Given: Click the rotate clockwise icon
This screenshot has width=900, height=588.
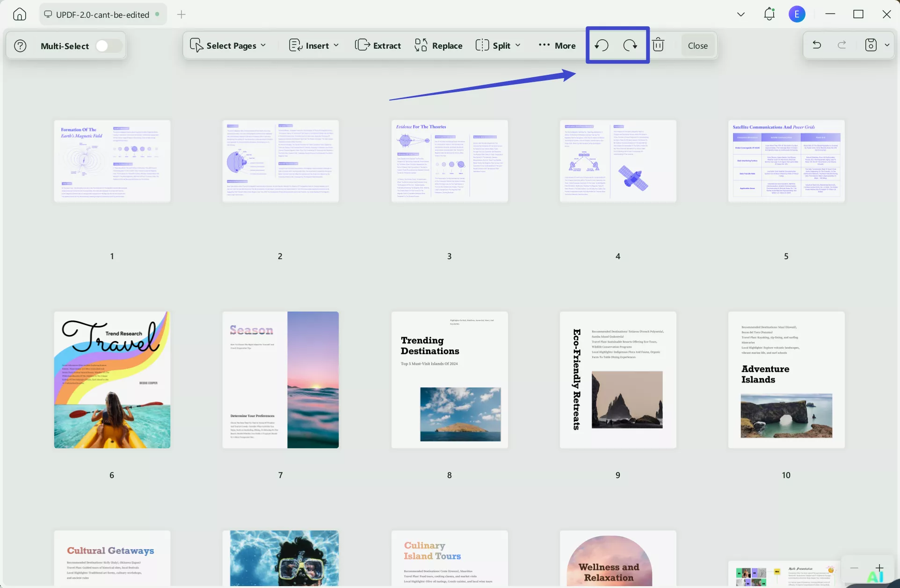Looking at the screenshot, I should click(630, 45).
